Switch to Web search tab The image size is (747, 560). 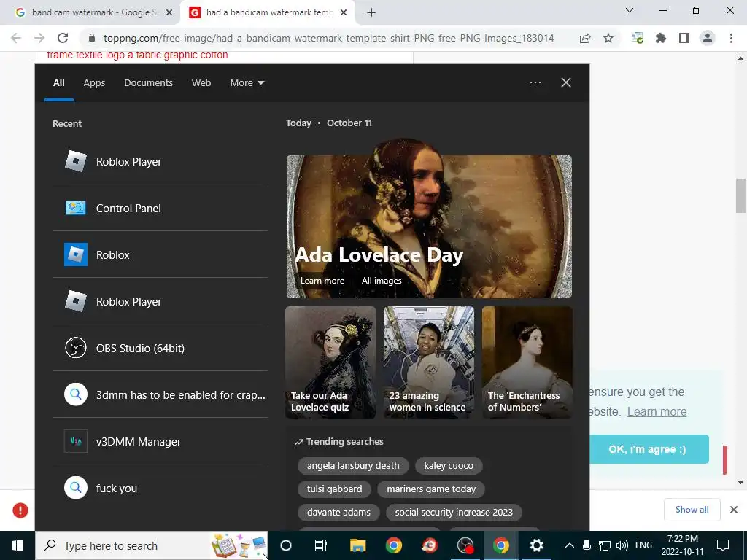click(x=201, y=83)
